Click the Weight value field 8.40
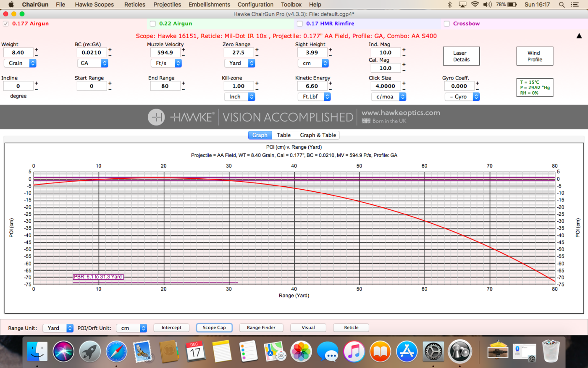Viewport: 588px width, 368px height. tap(18, 53)
